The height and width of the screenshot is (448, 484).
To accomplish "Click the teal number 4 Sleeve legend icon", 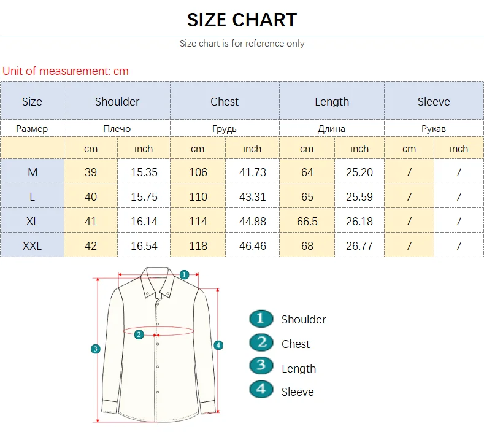I will point(261,390).
